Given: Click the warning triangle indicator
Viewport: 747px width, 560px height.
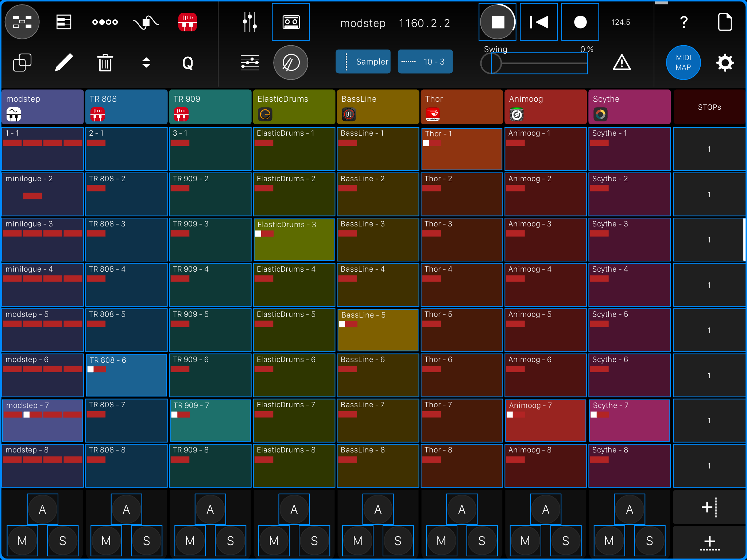Looking at the screenshot, I should (622, 62).
